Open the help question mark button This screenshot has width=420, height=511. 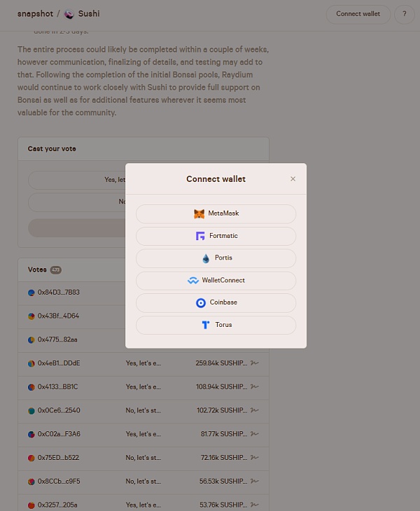point(404,14)
